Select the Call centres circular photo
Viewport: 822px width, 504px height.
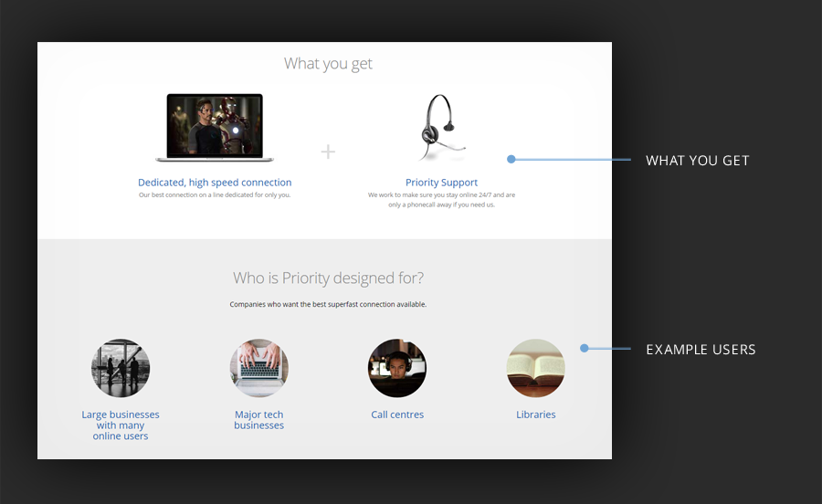397,368
